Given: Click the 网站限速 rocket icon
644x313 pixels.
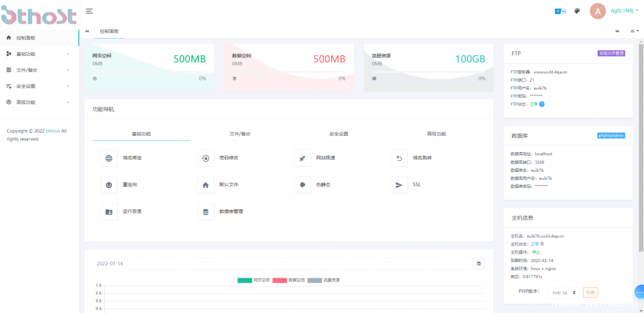Looking at the screenshot, I should pos(302,158).
